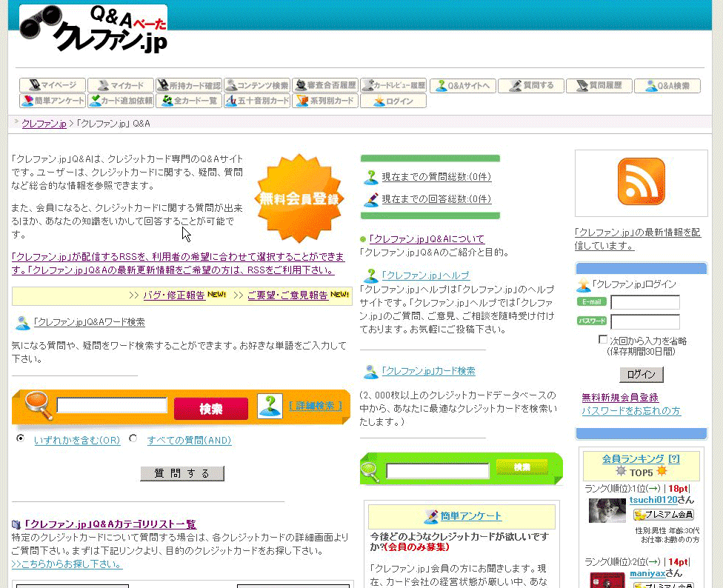Click the 無料会員登録 starburst badge
Screen dimensions: 723x588
(299, 198)
